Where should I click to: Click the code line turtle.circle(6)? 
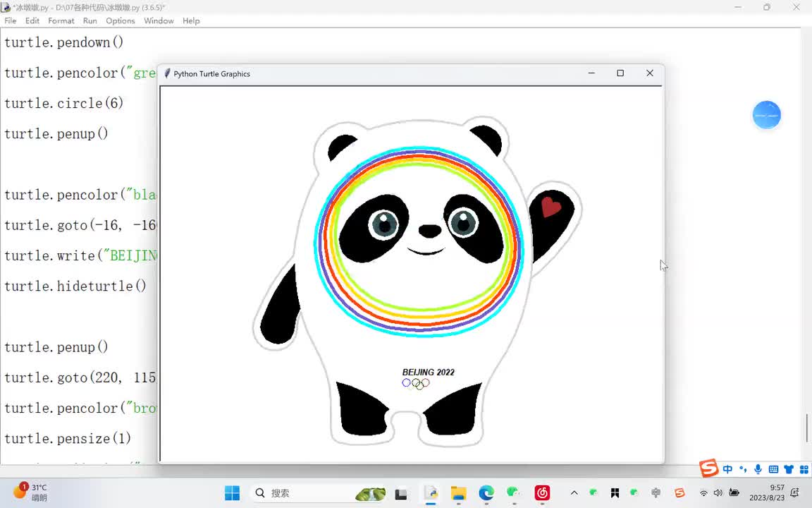click(63, 103)
